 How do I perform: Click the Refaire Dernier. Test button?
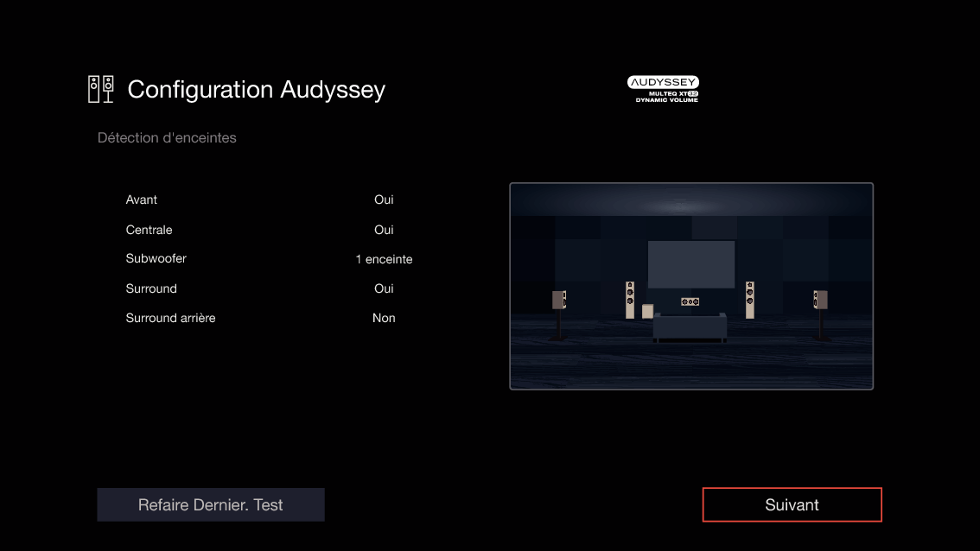pyautogui.click(x=210, y=504)
